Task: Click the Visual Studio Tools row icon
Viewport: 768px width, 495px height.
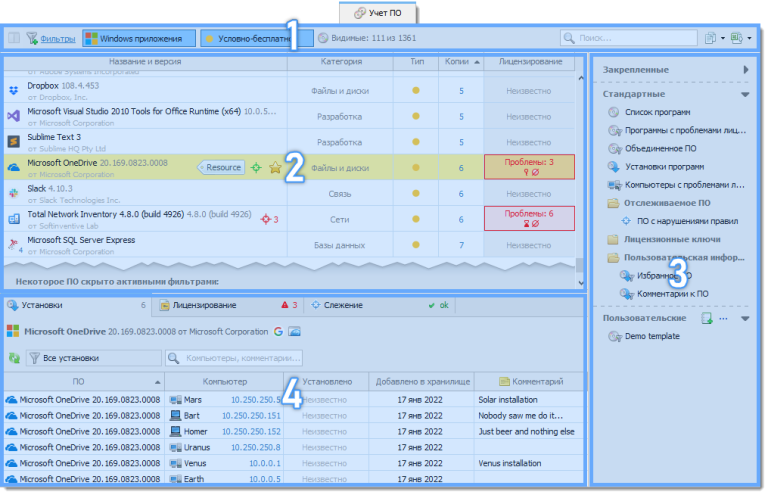Action: (x=14, y=116)
